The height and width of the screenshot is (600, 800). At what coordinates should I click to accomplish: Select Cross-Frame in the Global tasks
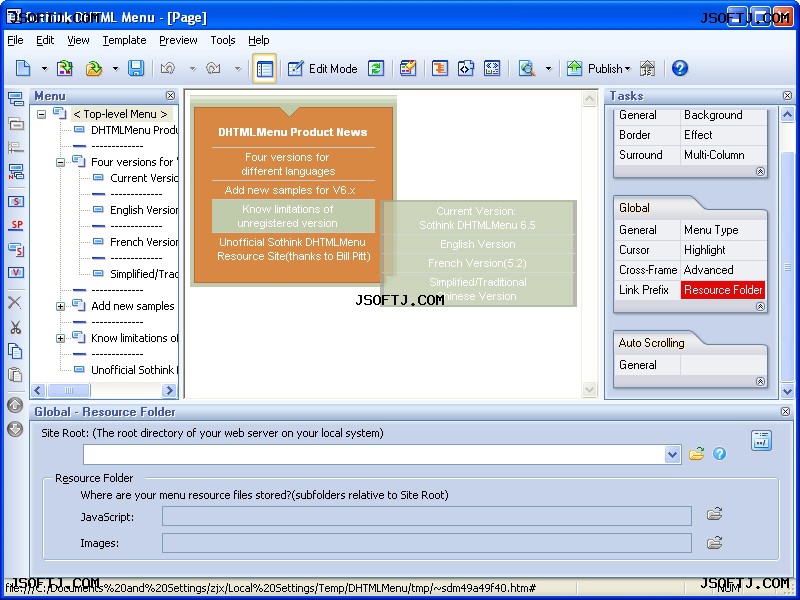pos(648,270)
